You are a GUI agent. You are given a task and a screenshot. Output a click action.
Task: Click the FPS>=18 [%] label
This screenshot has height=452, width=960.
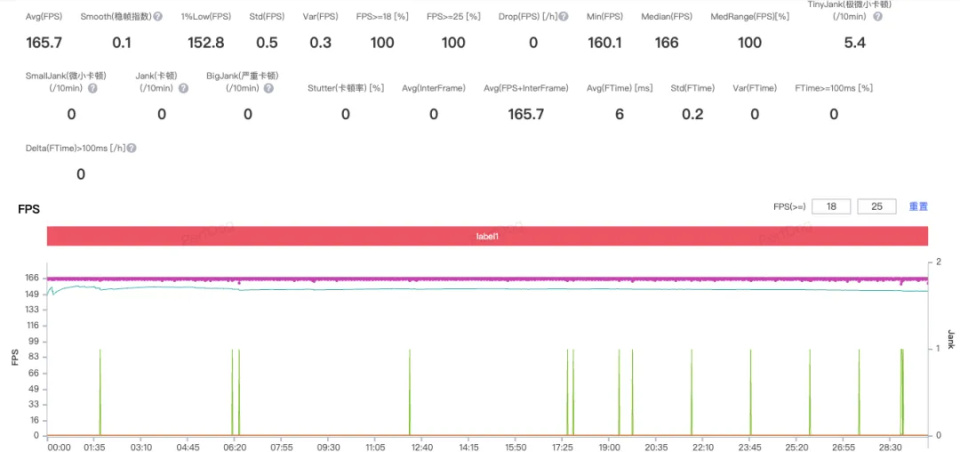382,17
